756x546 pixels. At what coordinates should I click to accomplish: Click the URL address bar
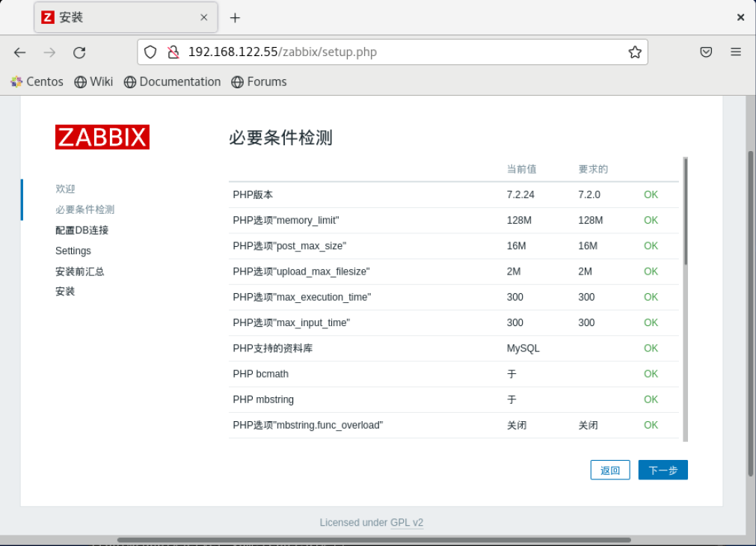click(x=393, y=52)
